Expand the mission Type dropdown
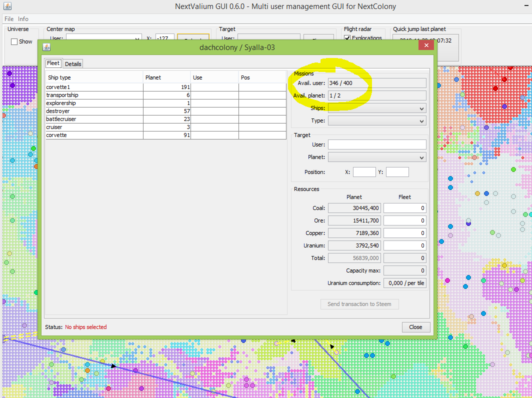Viewport: 532px width, 398px height. (377, 121)
